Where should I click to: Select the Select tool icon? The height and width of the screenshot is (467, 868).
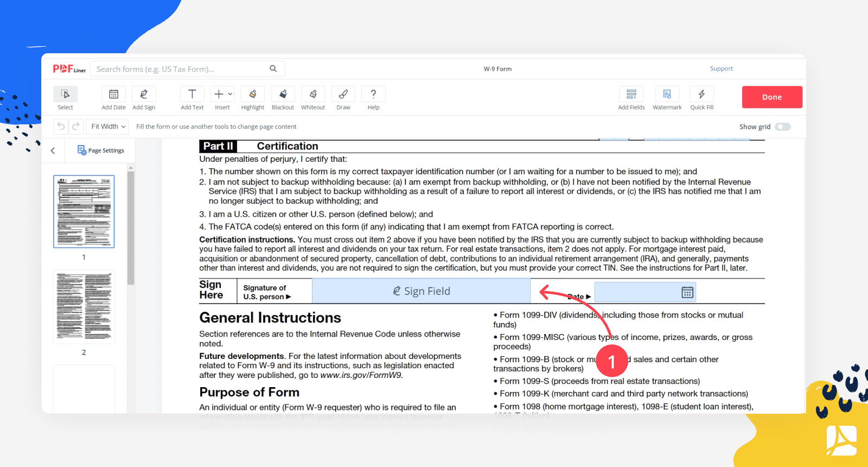[65, 94]
